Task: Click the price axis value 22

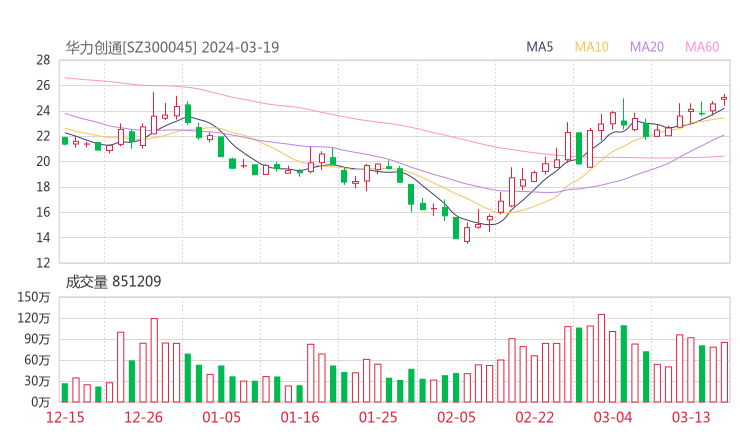Action: tap(43, 136)
